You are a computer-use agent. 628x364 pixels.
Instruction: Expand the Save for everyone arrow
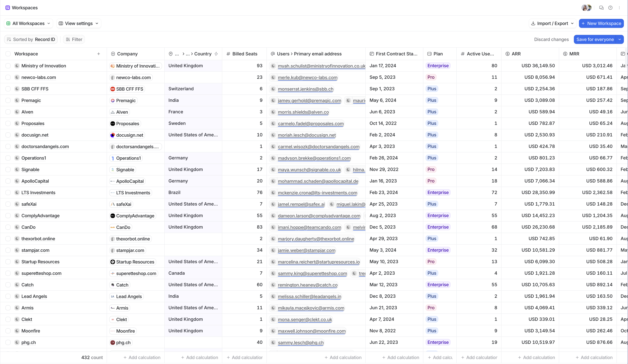point(619,39)
